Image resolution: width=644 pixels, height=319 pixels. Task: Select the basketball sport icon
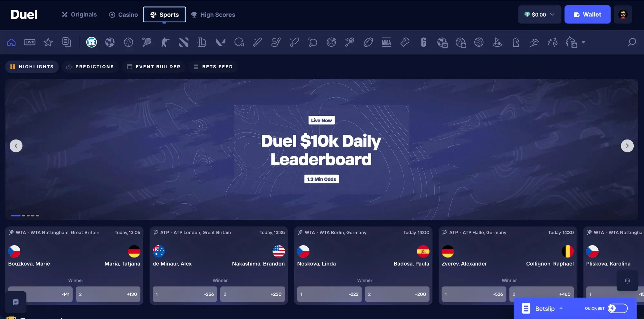(128, 42)
